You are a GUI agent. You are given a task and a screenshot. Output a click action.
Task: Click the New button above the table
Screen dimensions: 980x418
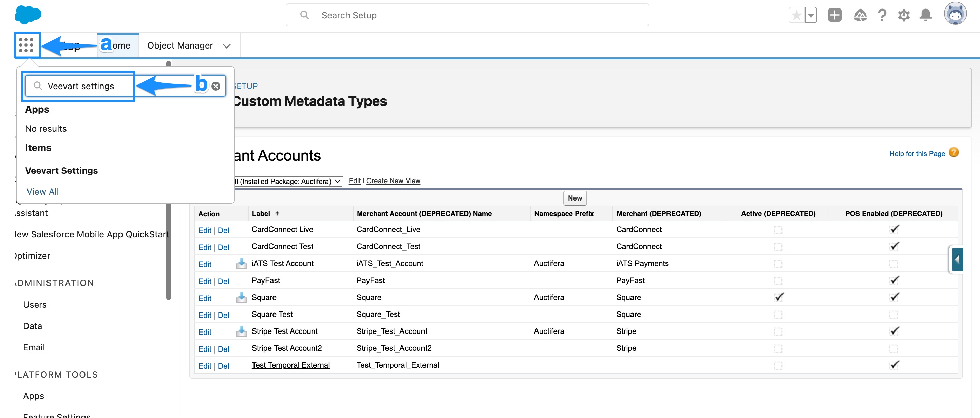pyautogui.click(x=574, y=198)
